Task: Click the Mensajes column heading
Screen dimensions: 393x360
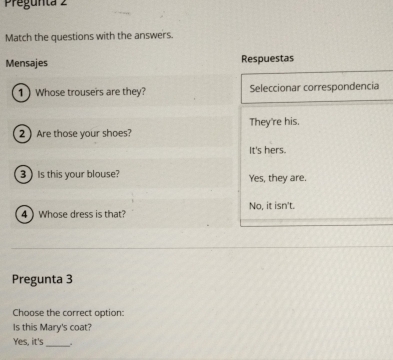Action: click(27, 63)
